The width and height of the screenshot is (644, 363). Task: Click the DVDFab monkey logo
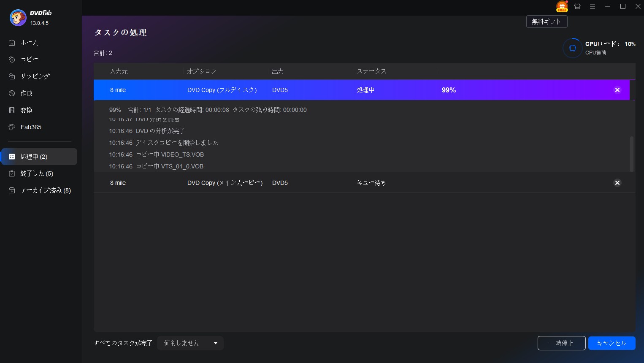coord(18,18)
